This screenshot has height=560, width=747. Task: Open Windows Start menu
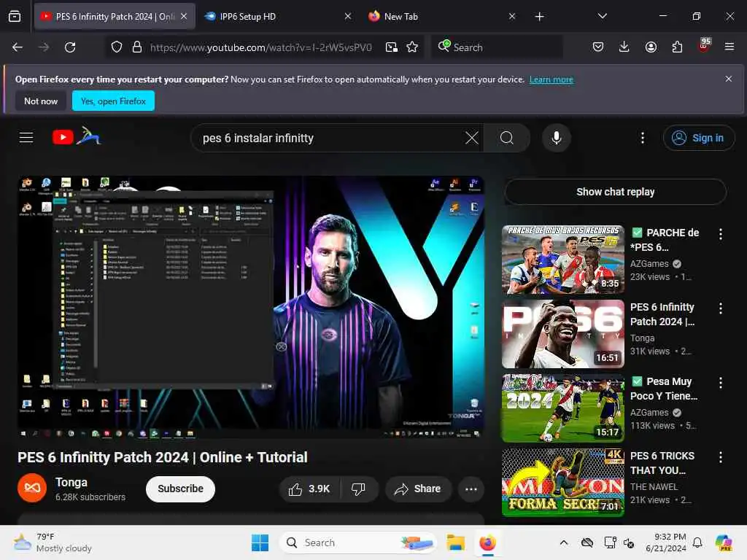point(260,542)
